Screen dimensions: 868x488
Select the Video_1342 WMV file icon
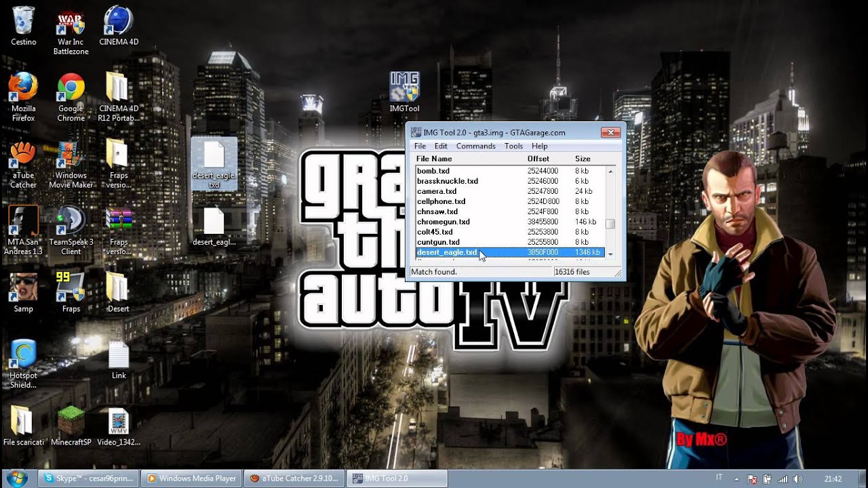(118, 426)
